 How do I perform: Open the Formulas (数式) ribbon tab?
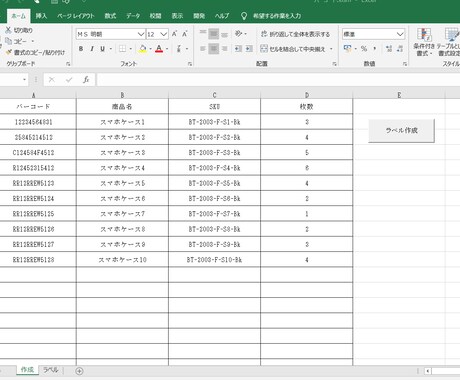110,16
